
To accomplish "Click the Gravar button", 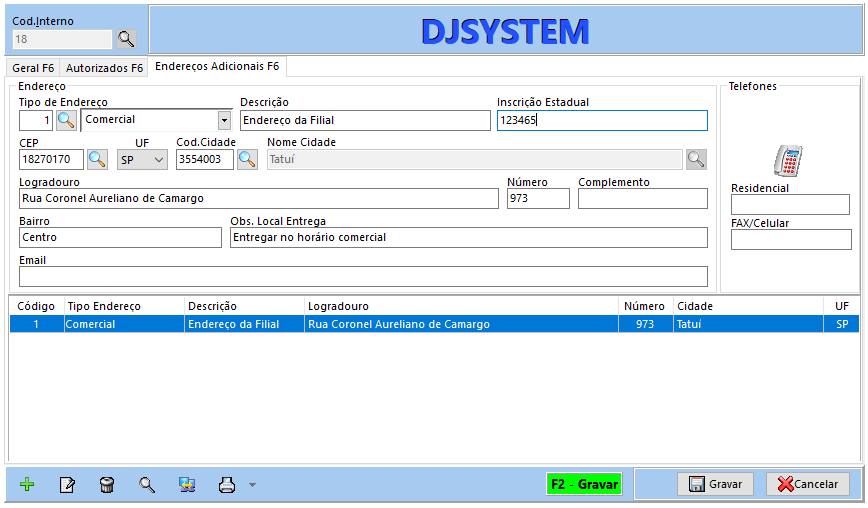I will click(716, 484).
